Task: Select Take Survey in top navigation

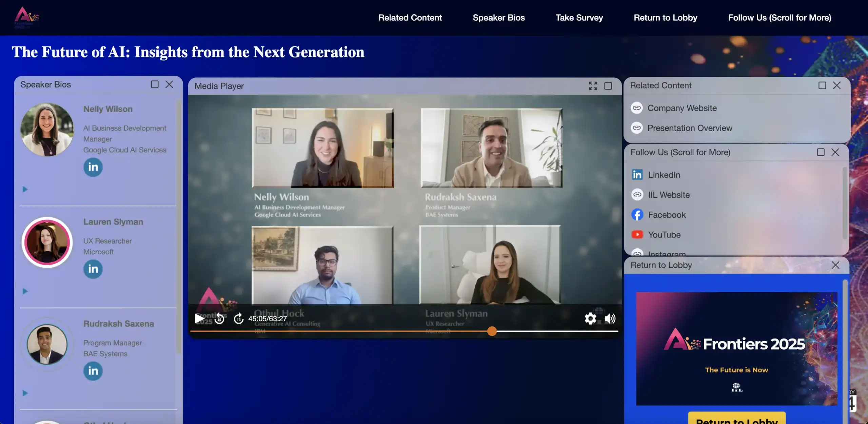Action: point(579,18)
